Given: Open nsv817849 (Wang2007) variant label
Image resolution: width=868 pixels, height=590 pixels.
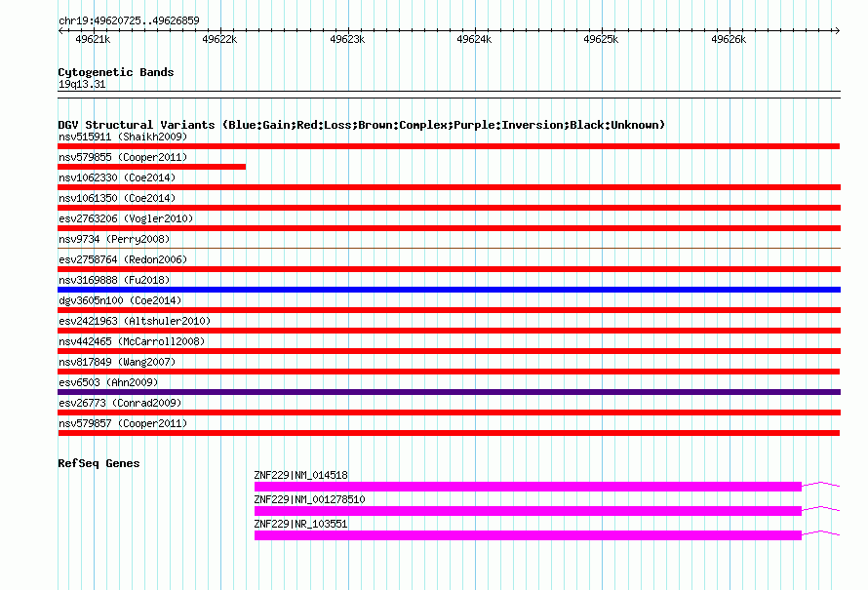Looking at the screenshot, I should [x=117, y=362].
